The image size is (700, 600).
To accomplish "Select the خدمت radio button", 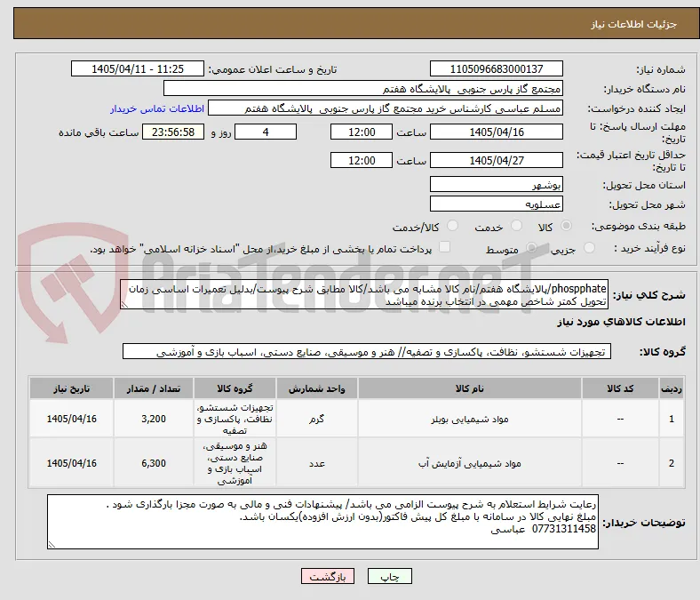I will (516, 226).
